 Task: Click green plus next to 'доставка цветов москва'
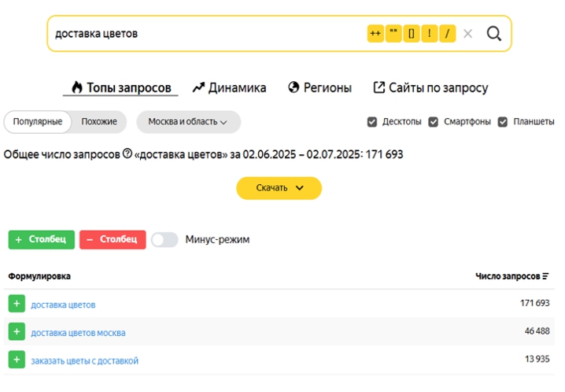[x=17, y=332]
